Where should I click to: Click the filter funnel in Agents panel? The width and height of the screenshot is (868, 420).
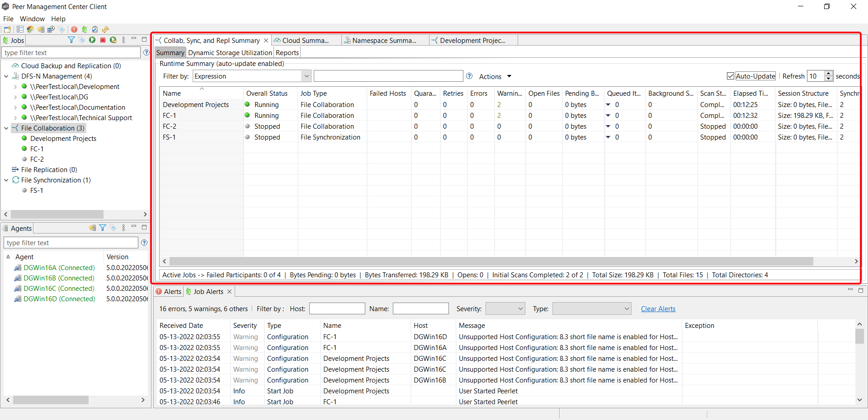[103, 228]
